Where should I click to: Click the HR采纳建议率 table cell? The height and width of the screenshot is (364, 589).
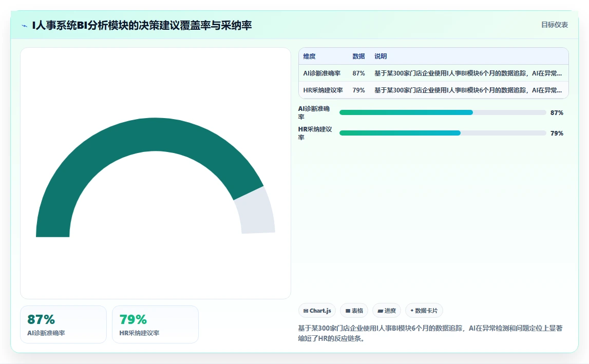point(323,90)
